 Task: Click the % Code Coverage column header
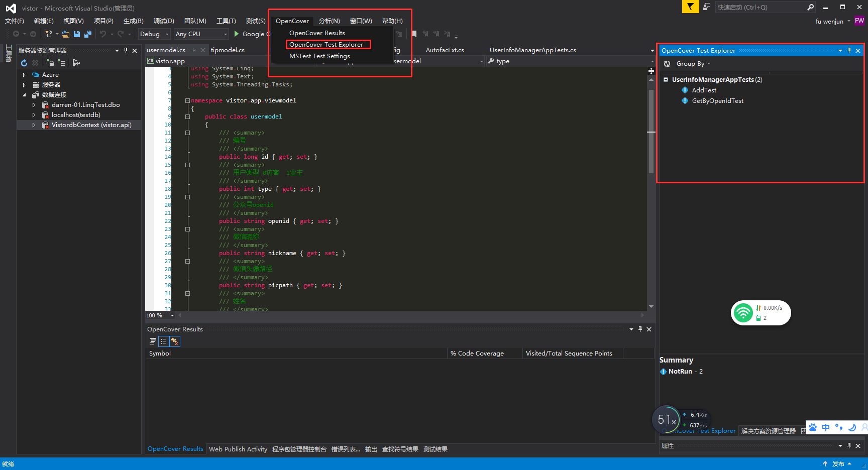(x=477, y=354)
